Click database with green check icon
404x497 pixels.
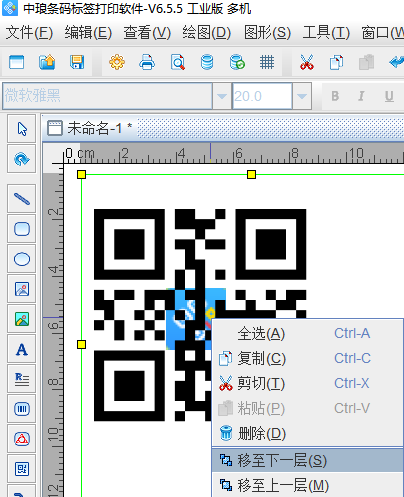click(237, 62)
